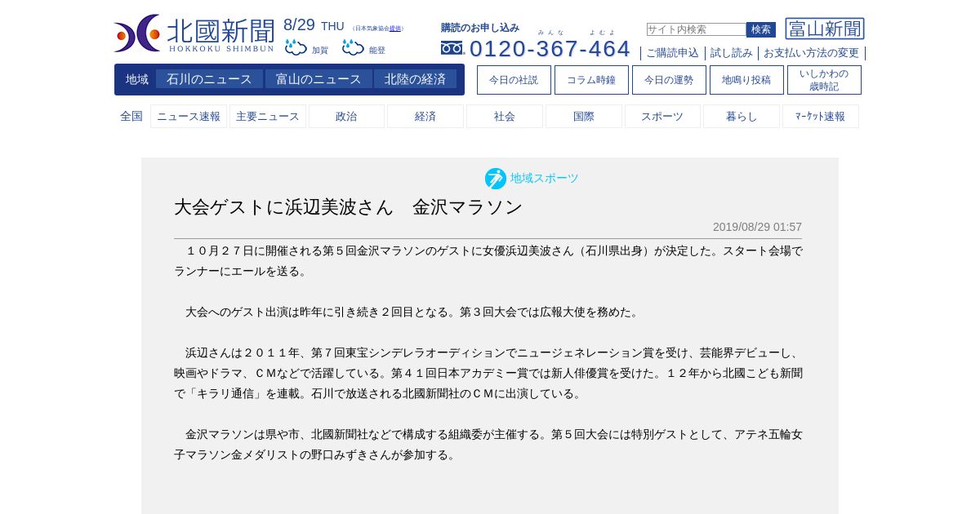980x514 pixels.
Task: Click the 0120-367-464 phone number
Action: tap(550, 49)
